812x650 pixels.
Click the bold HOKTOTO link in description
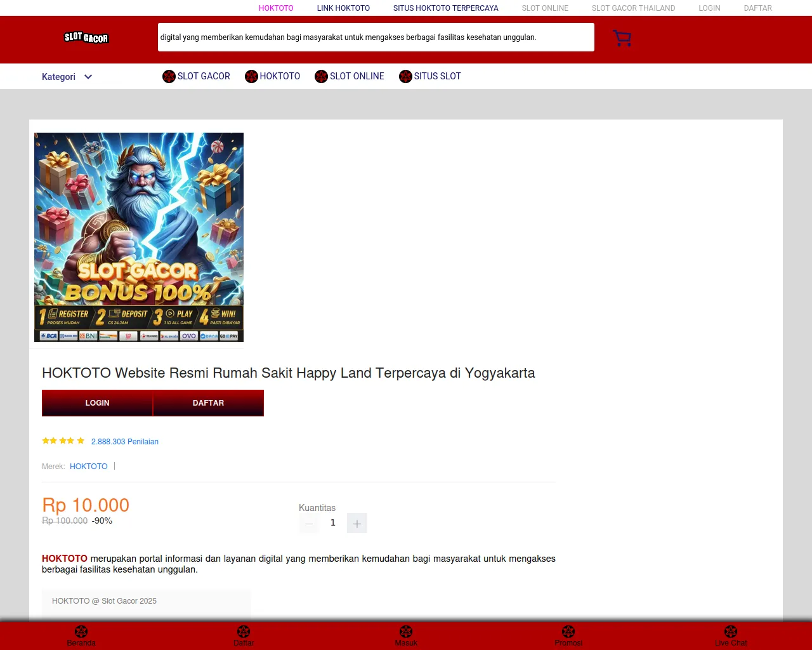(65, 559)
